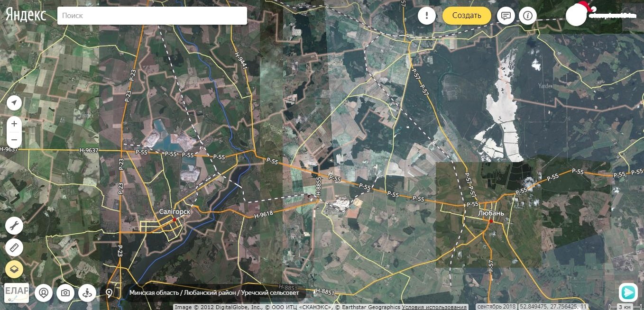Click the teal arrow widget icon

tap(628, 292)
